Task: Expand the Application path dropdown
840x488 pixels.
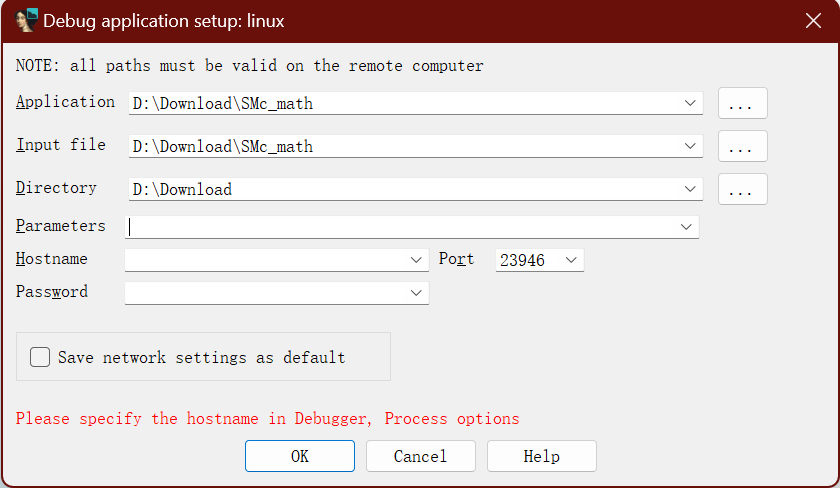Action: [690, 103]
